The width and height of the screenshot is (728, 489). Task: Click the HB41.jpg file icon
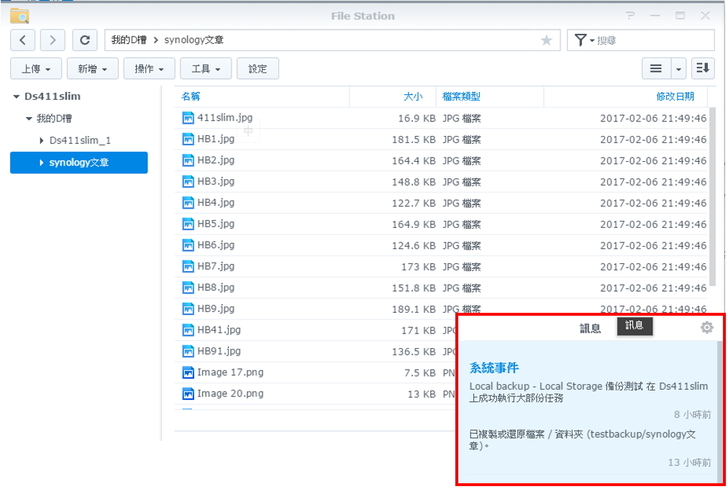coord(188,330)
